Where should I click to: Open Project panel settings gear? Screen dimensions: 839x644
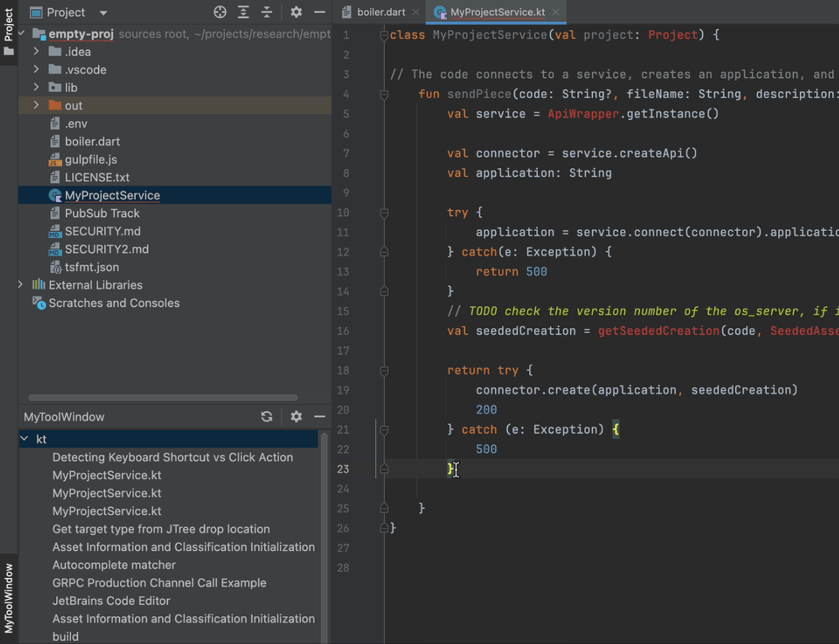[296, 12]
